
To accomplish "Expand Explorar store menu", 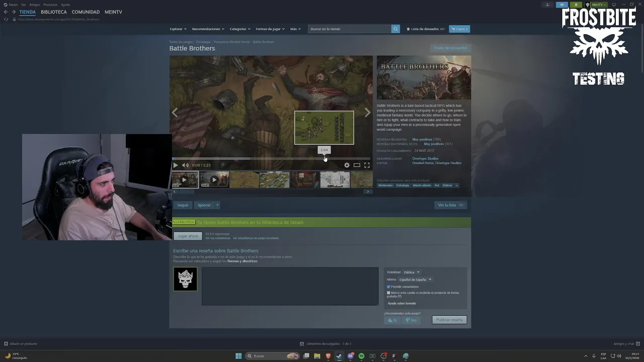I will [x=178, y=29].
